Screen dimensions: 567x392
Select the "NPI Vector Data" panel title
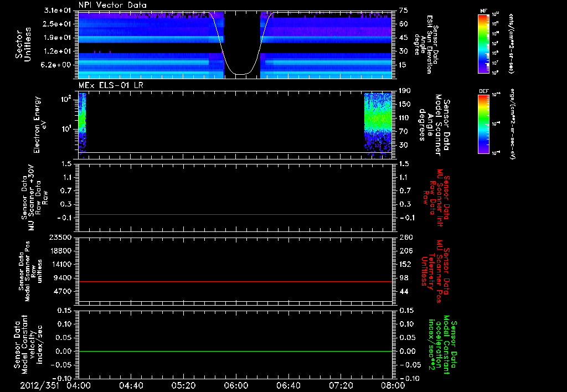(x=112, y=5)
